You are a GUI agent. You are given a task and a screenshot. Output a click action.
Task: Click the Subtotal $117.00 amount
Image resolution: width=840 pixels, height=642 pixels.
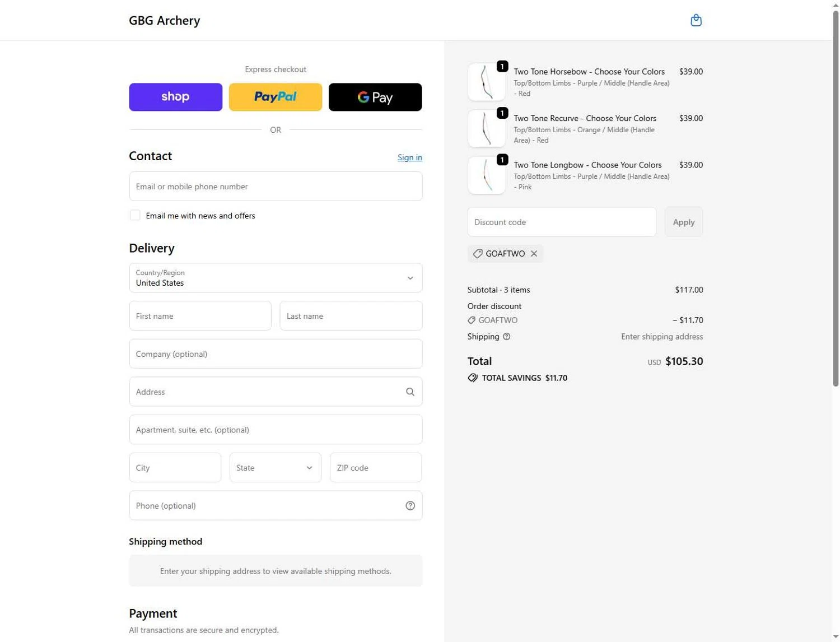(x=689, y=290)
